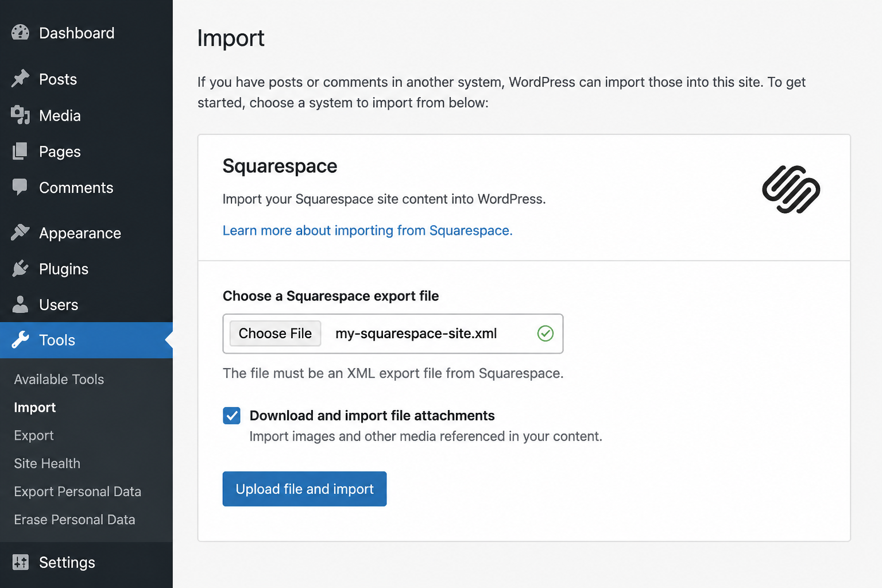Click the Choose File button
This screenshot has height=588, width=882.
click(275, 333)
